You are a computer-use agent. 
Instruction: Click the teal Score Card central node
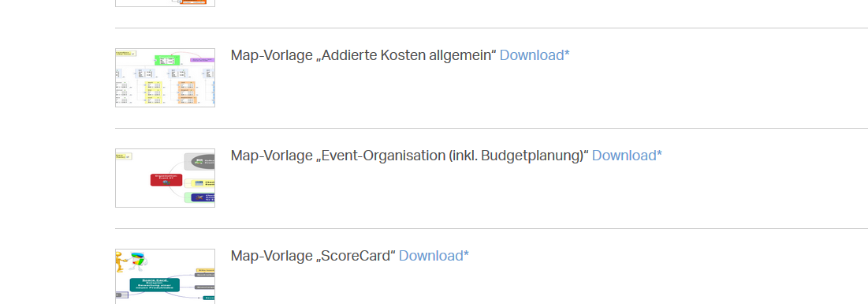pyautogui.click(x=155, y=284)
